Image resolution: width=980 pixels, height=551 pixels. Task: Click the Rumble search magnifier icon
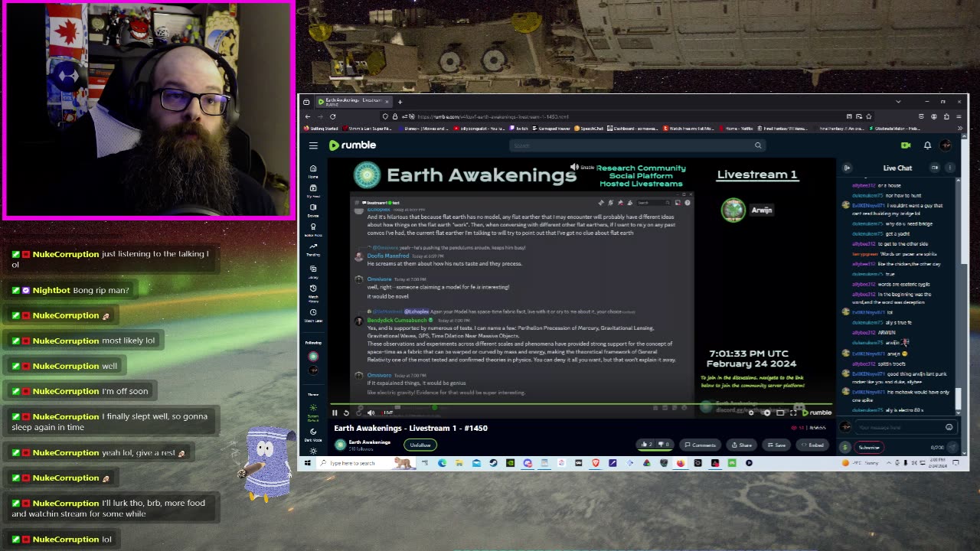(758, 145)
